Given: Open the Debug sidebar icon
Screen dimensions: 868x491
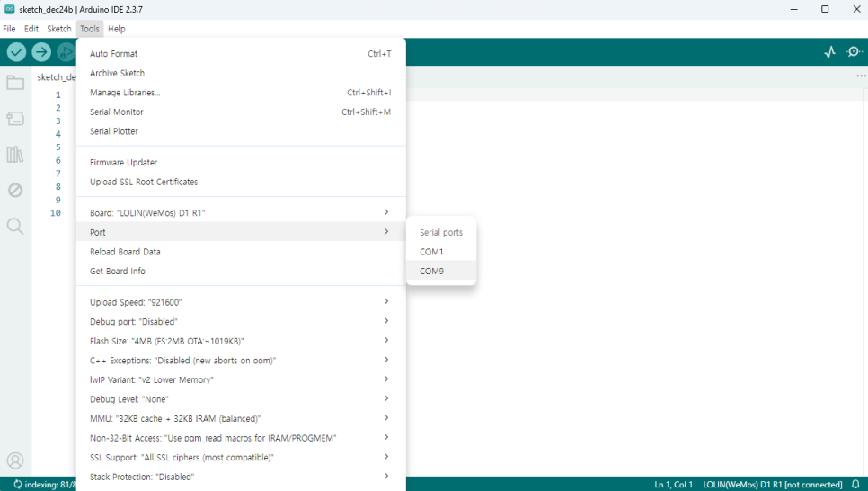Looking at the screenshot, I should tap(15, 190).
